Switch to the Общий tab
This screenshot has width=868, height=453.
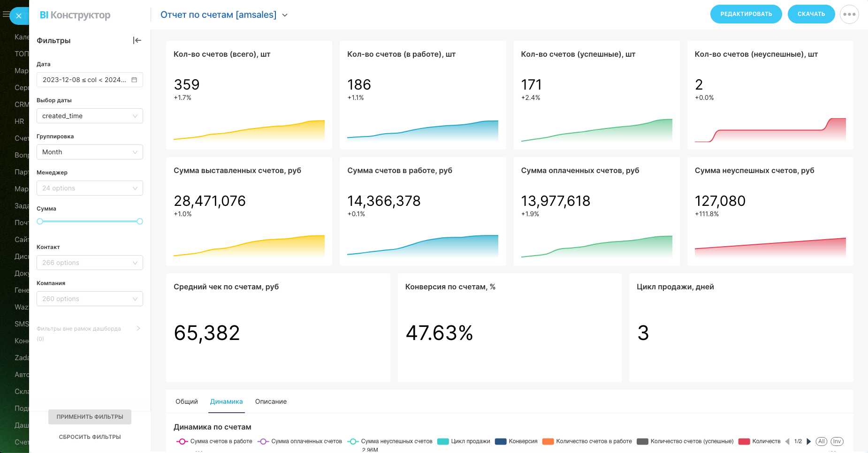187,401
